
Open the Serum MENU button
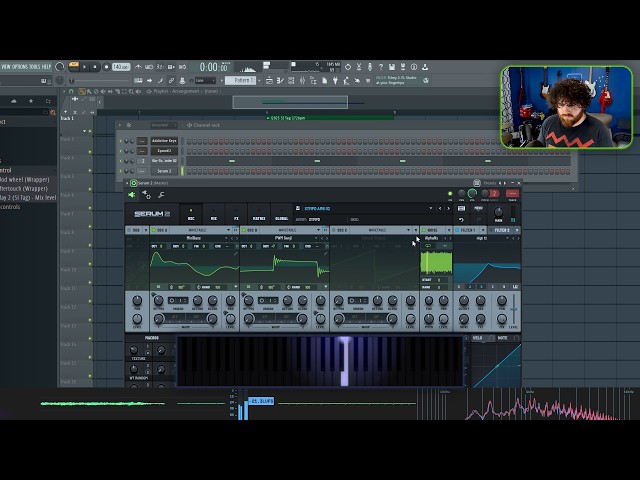pyautogui.click(x=478, y=209)
